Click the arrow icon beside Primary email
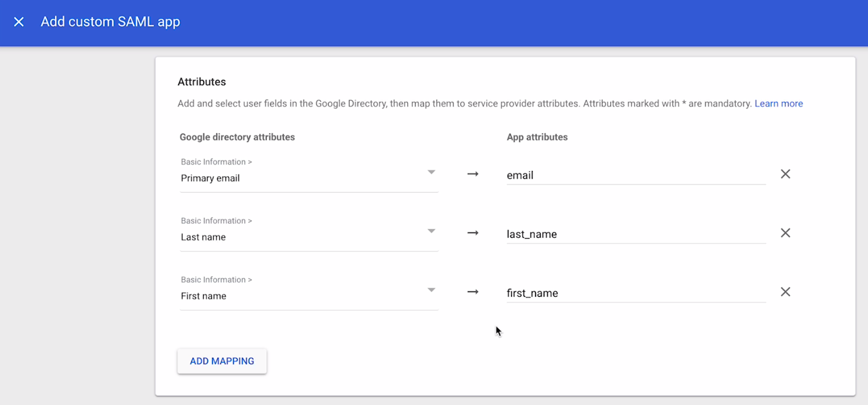The width and height of the screenshot is (868, 405). (473, 174)
